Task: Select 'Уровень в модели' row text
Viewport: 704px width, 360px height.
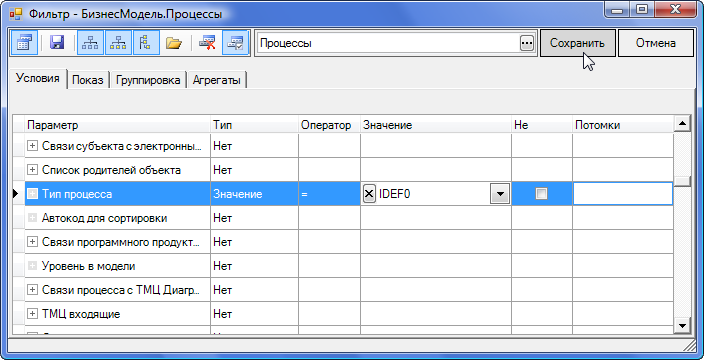Action: (88, 266)
